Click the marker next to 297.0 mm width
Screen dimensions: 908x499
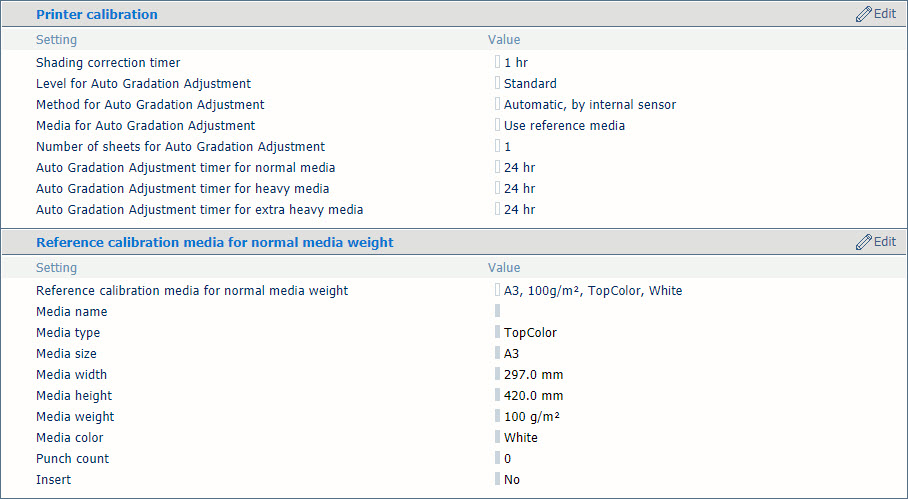click(497, 375)
